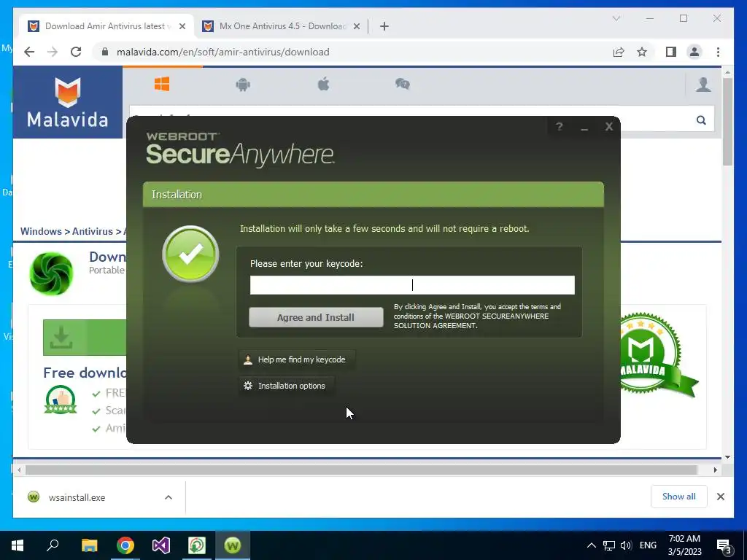The width and height of the screenshot is (747, 560).
Task: Click the thumbs-up rating badge
Action: (x=61, y=399)
